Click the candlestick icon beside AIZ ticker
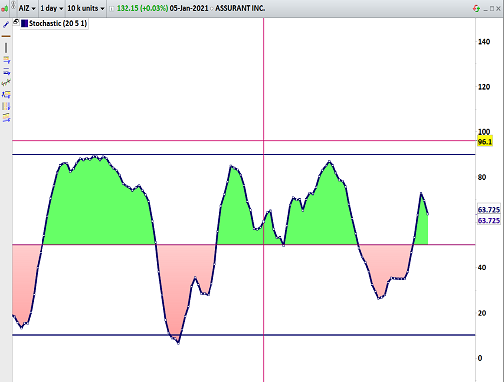This screenshot has height=382, width=504. click(x=4, y=9)
